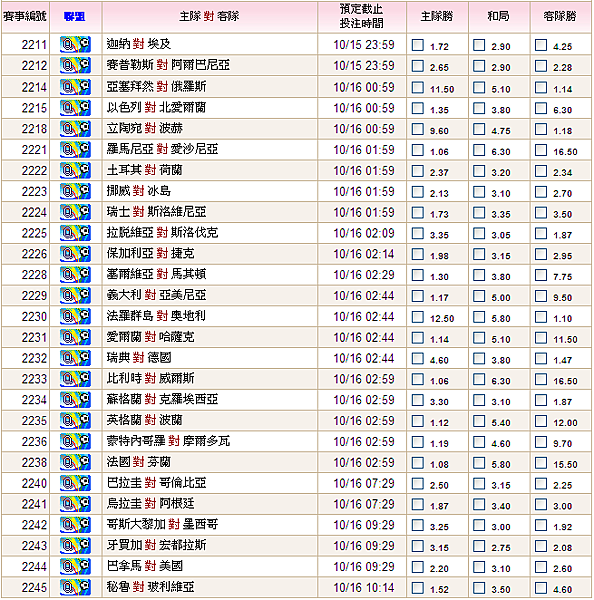594x600 pixels.
Task: Click match text 哥斯大黎加 對 墨西哥
Action: 162,524
